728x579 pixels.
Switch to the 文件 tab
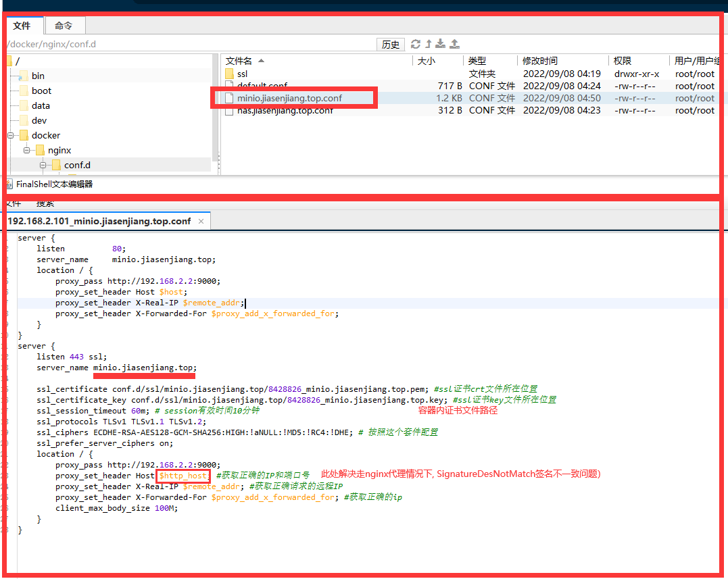[22, 26]
